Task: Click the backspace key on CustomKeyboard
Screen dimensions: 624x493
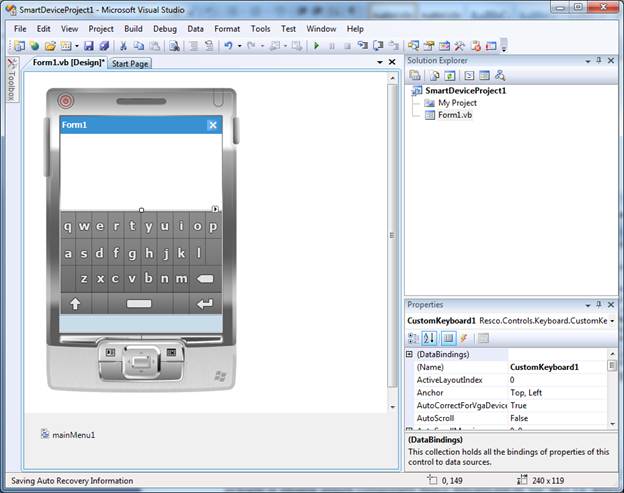Action: pyautogui.click(x=205, y=279)
